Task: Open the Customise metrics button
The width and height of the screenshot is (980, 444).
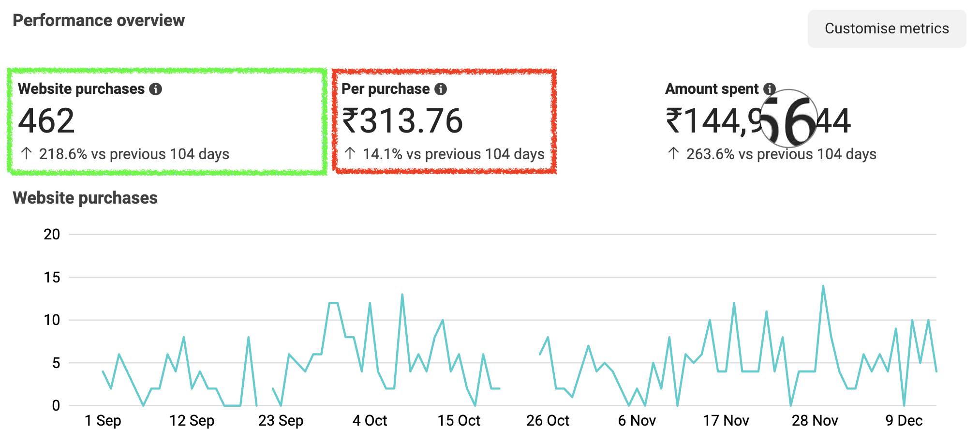Action: click(887, 29)
